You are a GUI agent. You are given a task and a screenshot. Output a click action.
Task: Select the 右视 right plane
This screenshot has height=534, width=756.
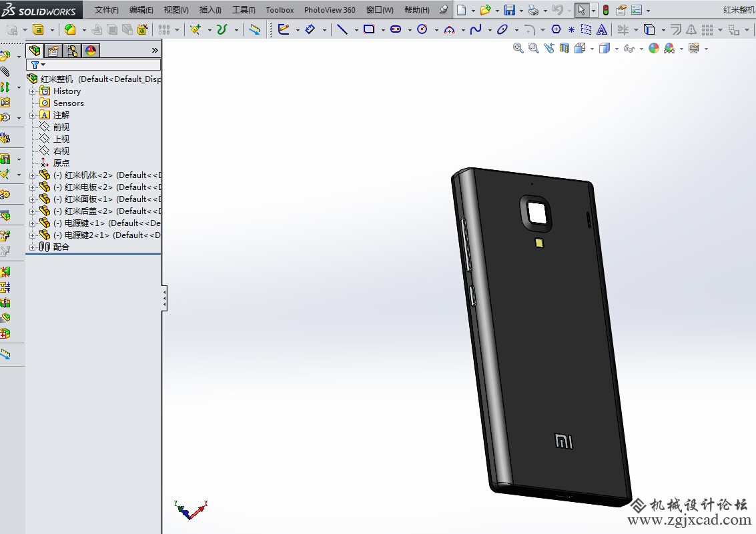(61, 151)
